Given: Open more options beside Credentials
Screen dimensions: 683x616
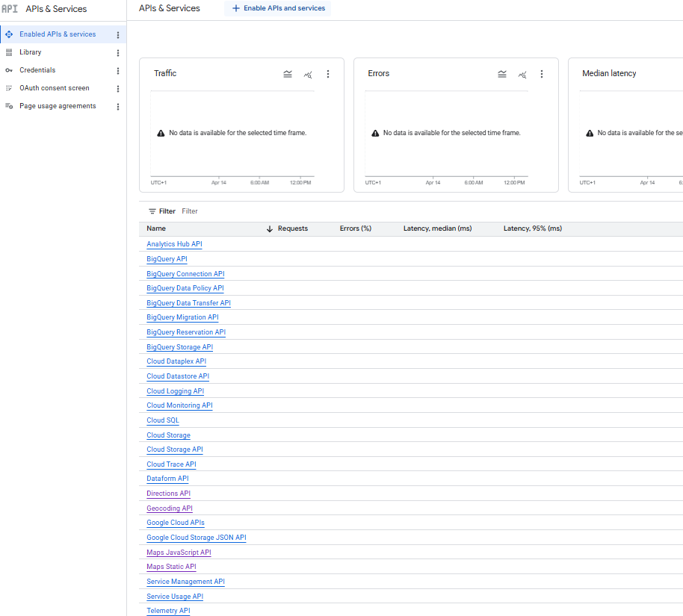Looking at the screenshot, I should (117, 70).
